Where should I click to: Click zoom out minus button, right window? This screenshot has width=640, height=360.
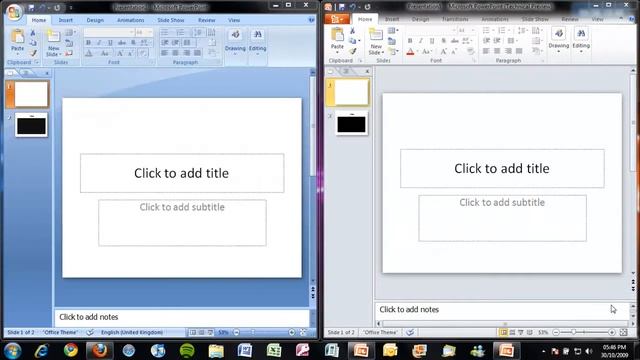[556, 333]
